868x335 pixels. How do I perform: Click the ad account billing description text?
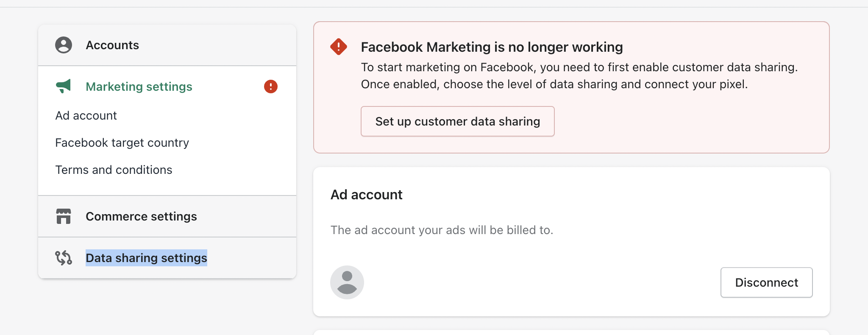442,230
